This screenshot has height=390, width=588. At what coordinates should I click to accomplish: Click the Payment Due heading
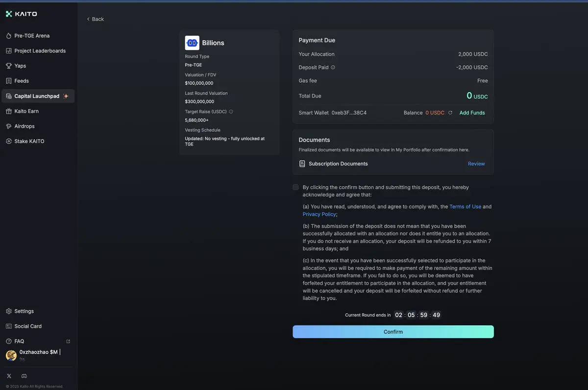click(317, 40)
